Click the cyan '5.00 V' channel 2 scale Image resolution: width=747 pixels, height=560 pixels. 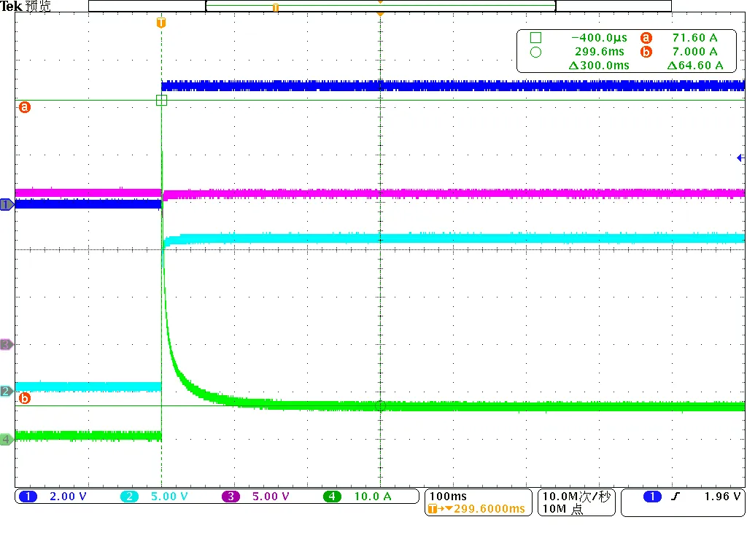(169, 497)
